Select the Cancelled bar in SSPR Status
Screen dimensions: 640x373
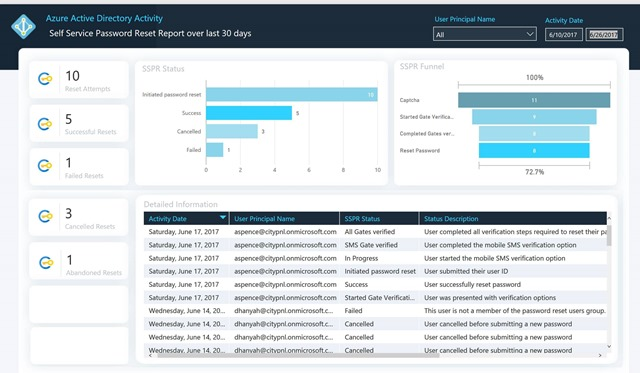click(232, 131)
